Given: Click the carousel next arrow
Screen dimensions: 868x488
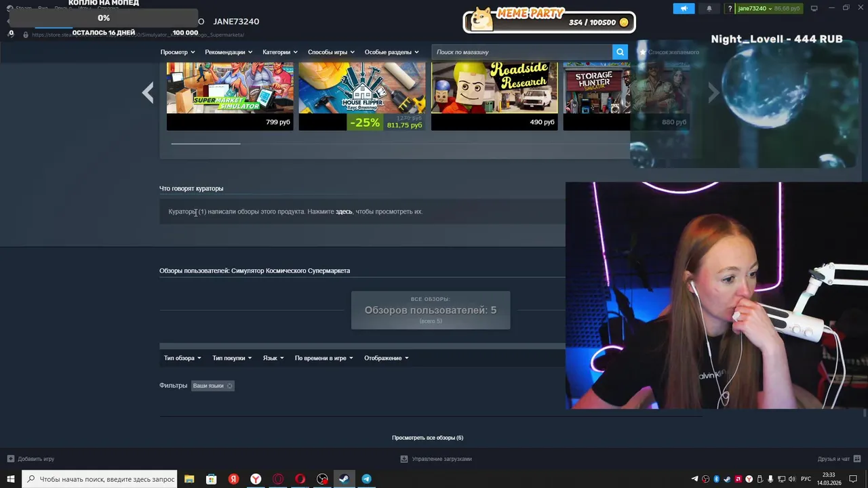Looking at the screenshot, I should (x=713, y=92).
